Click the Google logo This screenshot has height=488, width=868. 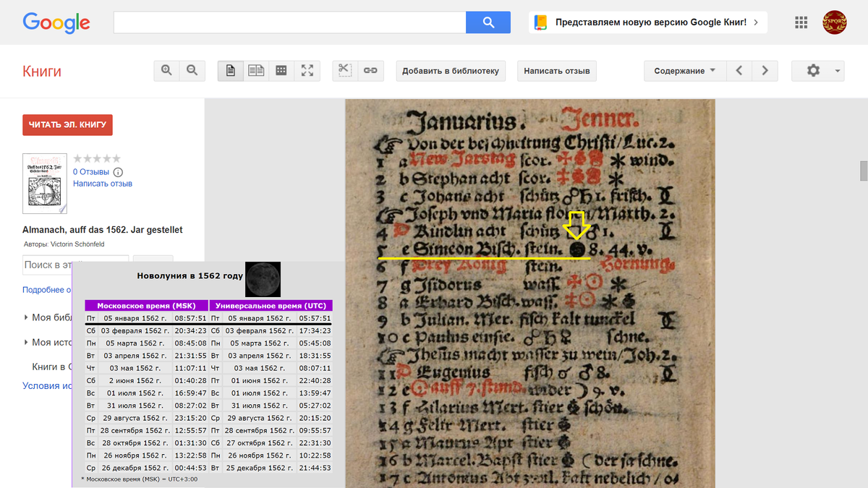coord(56,23)
